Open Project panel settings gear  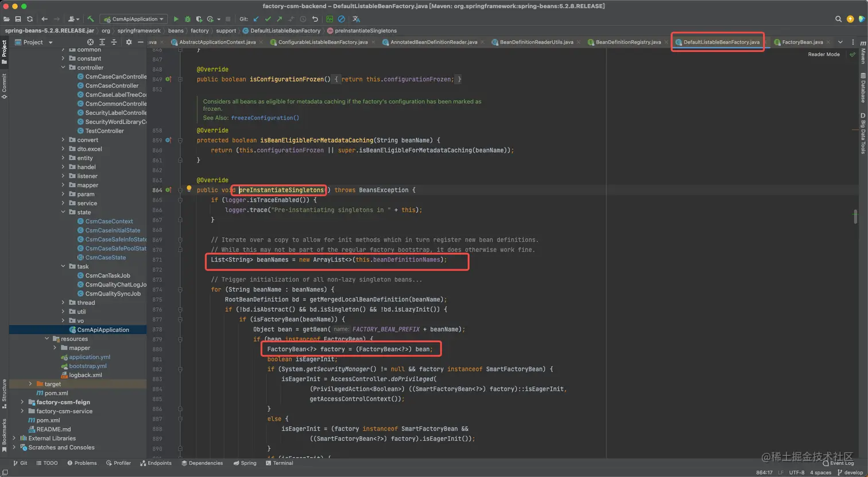tap(129, 42)
